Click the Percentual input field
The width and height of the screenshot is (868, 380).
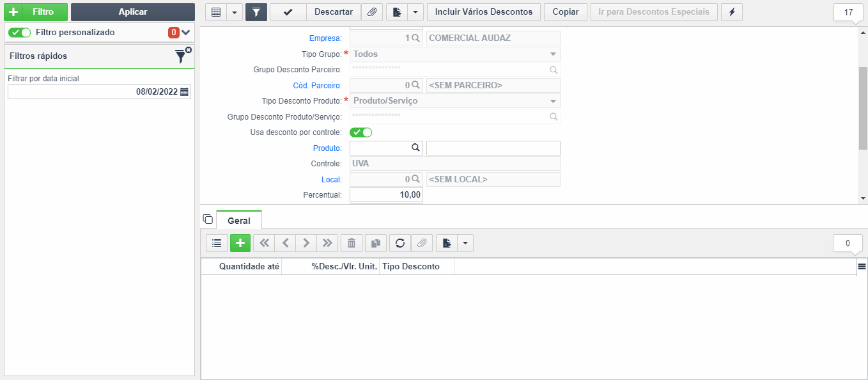pyautogui.click(x=386, y=194)
